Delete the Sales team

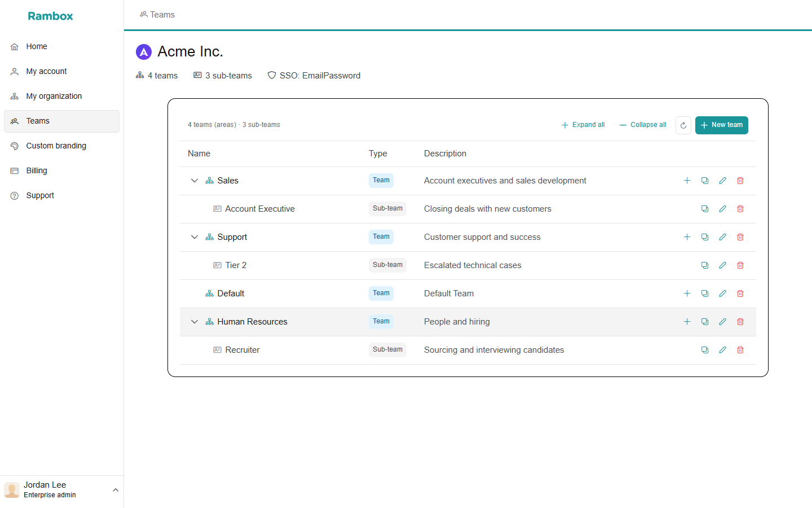(x=740, y=181)
